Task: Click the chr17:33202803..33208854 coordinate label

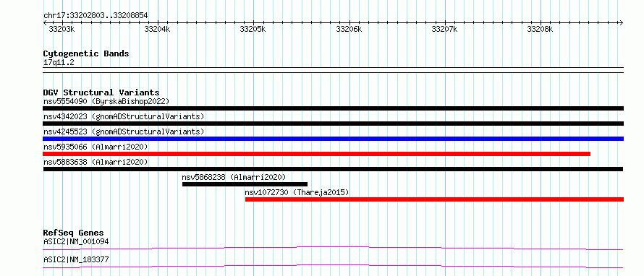Action: point(96,16)
